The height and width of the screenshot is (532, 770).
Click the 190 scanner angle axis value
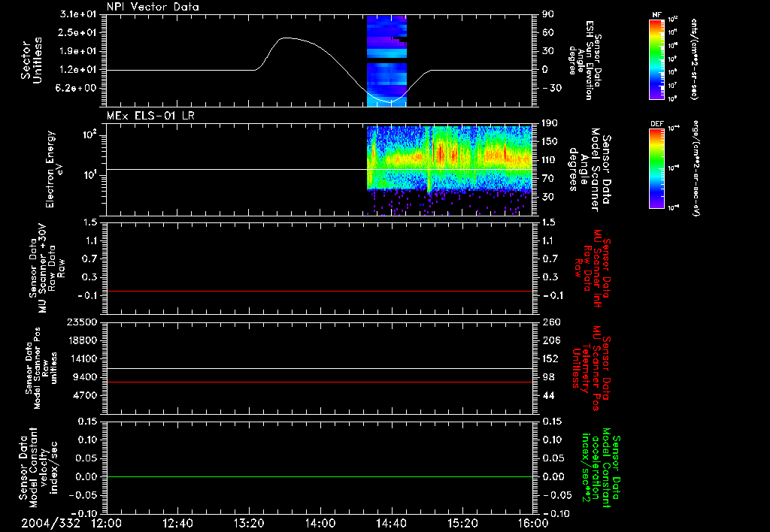[x=551, y=123]
